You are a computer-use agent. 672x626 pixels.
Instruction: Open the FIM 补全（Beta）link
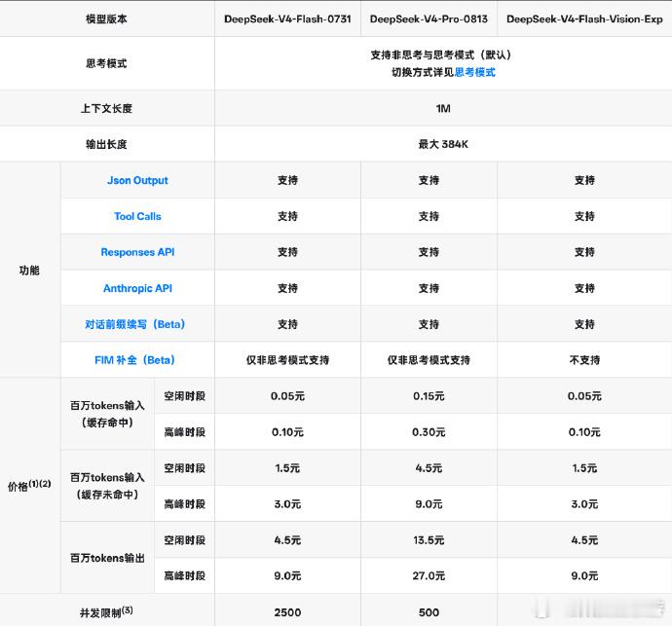135,360
